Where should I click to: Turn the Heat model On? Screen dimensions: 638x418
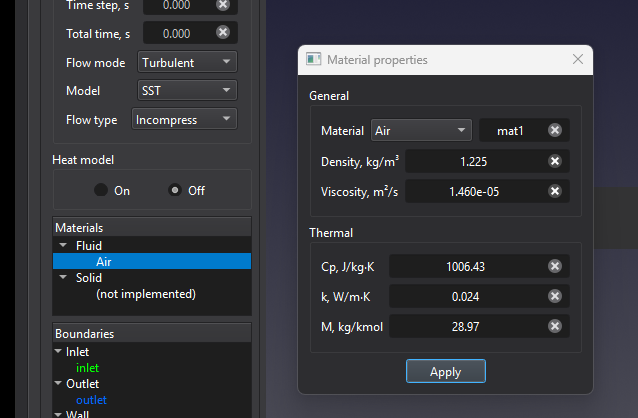[101, 190]
